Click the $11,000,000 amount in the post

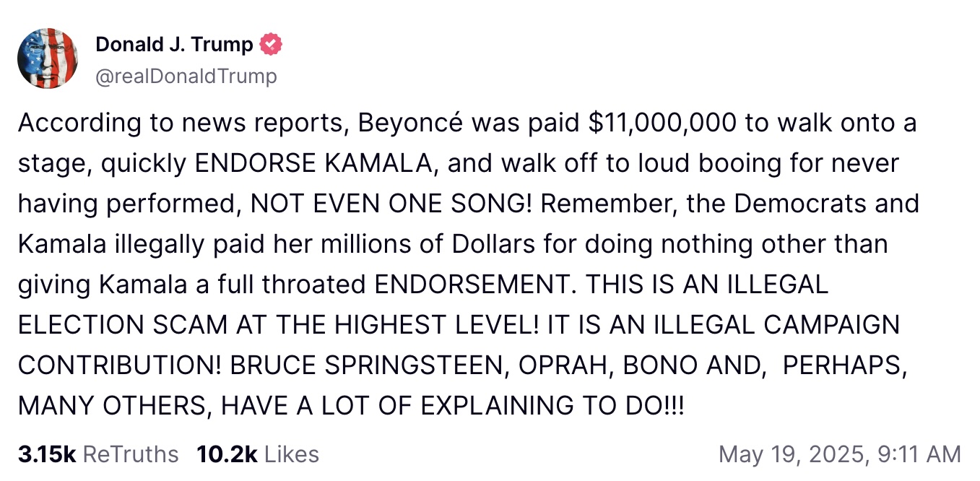pyautogui.click(x=662, y=123)
